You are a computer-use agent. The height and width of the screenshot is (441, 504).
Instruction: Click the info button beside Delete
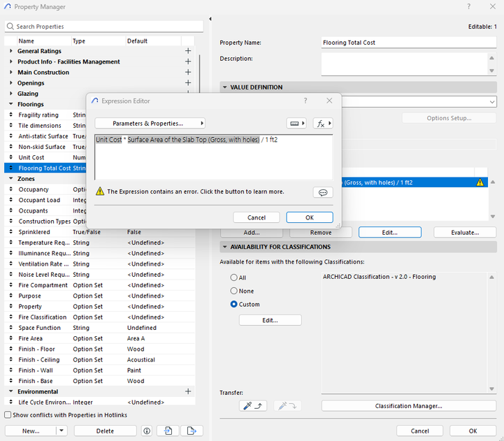(x=147, y=431)
